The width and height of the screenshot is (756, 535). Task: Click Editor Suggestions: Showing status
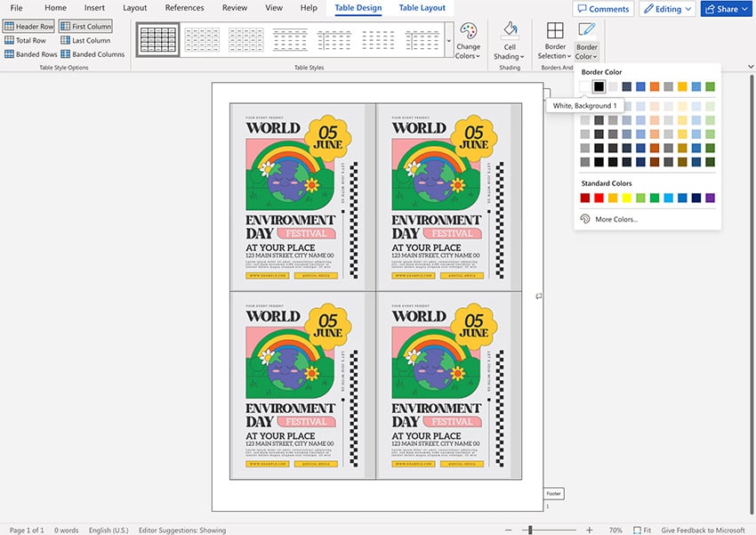(182, 530)
